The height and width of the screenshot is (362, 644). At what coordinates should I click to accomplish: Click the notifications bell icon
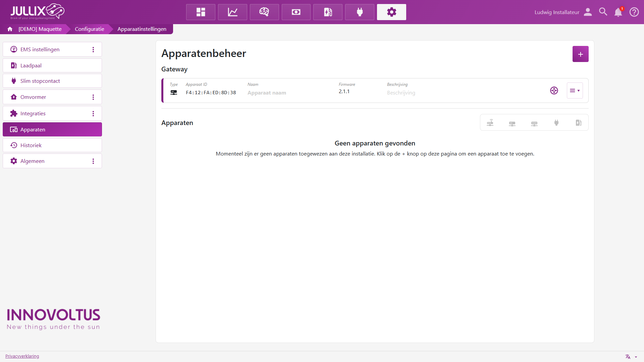(618, 12)
